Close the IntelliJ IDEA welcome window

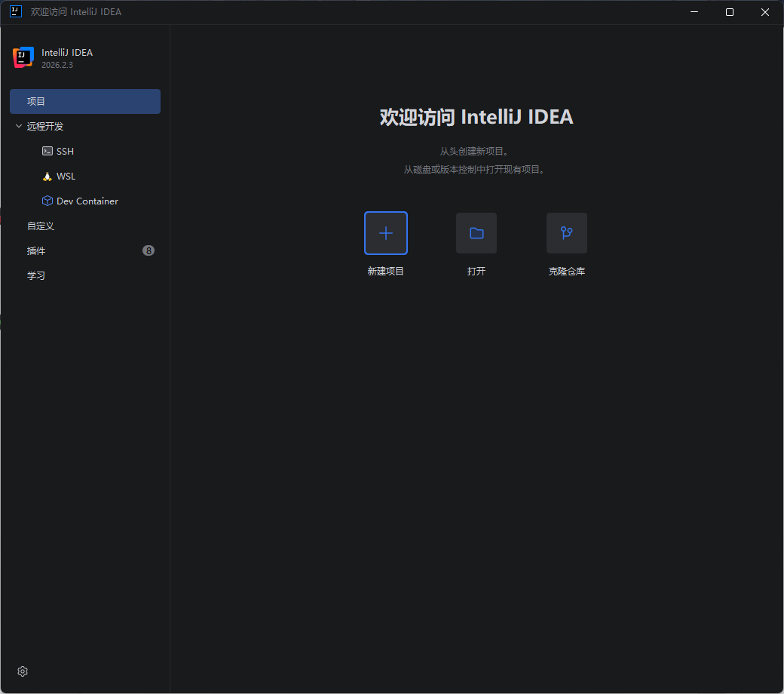765,12
